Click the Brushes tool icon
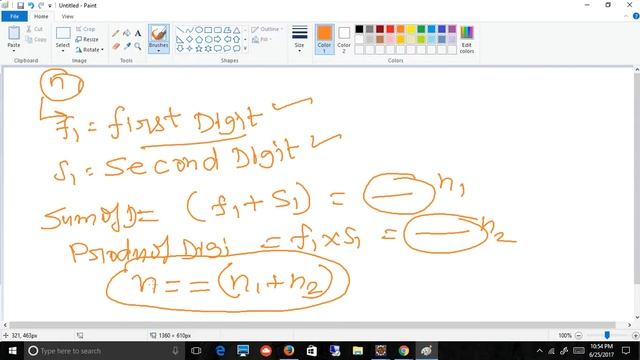Image resolution: width=640 pixels, height=360 pixels. (x=158, y=33)
